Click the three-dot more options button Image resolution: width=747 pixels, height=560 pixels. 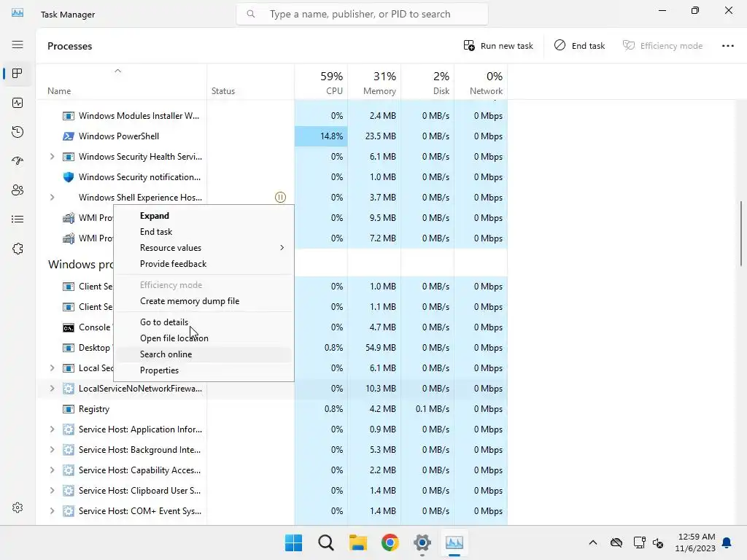coord(727,46)
